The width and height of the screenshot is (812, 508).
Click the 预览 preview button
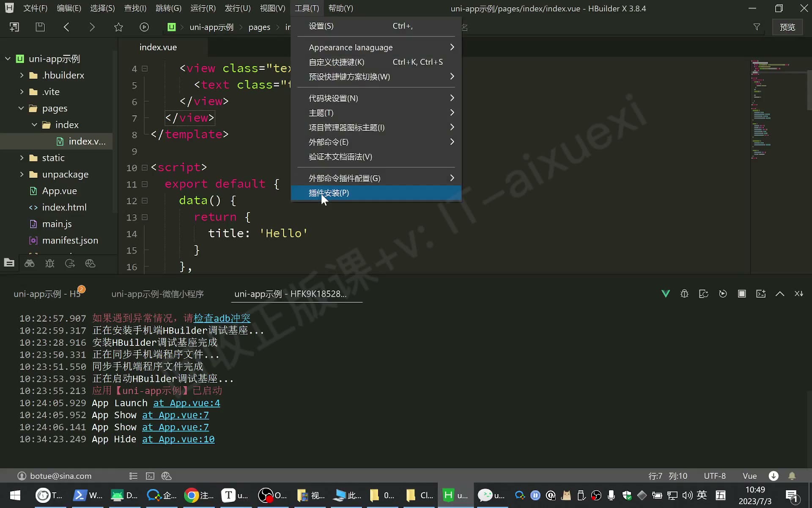[x=787, y=27]
